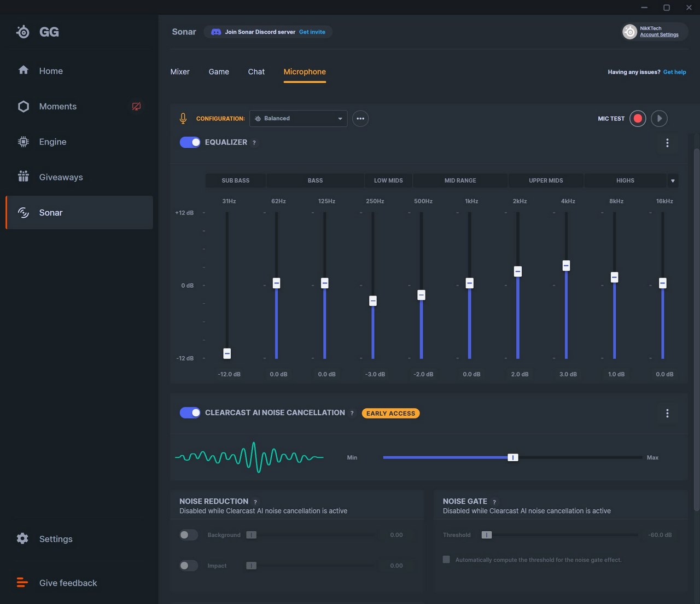Click the Get invite link

point(312,32)
